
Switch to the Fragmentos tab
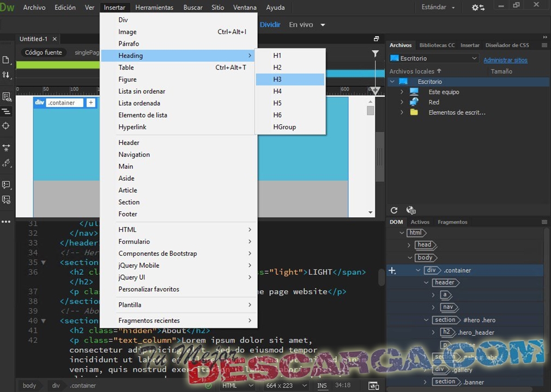point(452,222)
